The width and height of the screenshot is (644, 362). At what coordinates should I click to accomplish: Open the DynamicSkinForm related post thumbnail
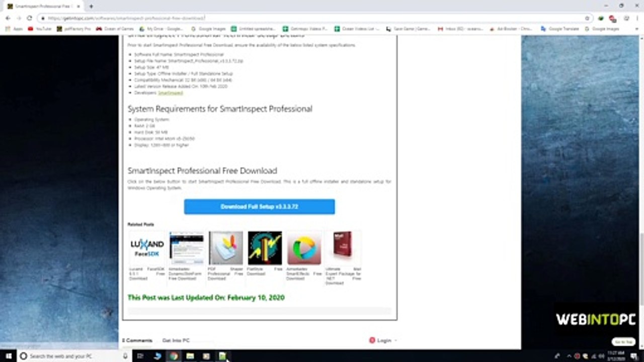click(x=187, y=248)
